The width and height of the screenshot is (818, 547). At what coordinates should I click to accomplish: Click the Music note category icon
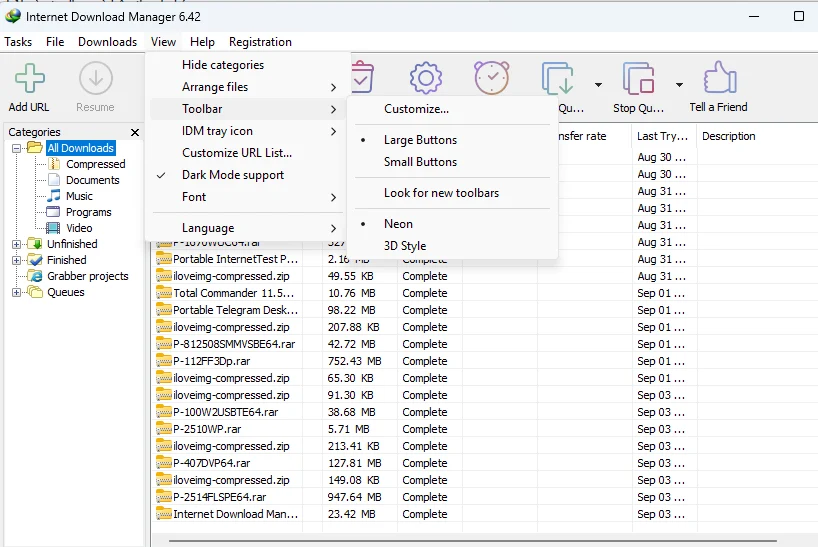coord(54,196)
